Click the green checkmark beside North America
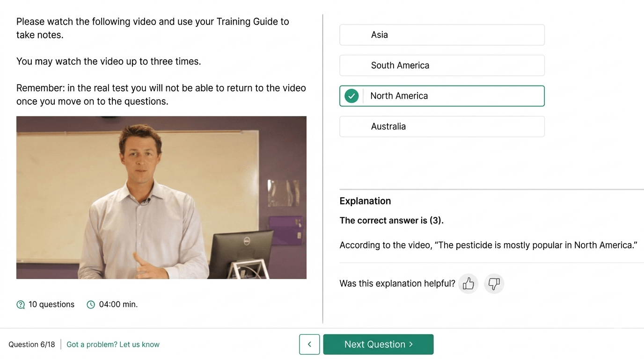Image resolution: width=644 pixels, height=359 pixels. click(x=351, y=96)
